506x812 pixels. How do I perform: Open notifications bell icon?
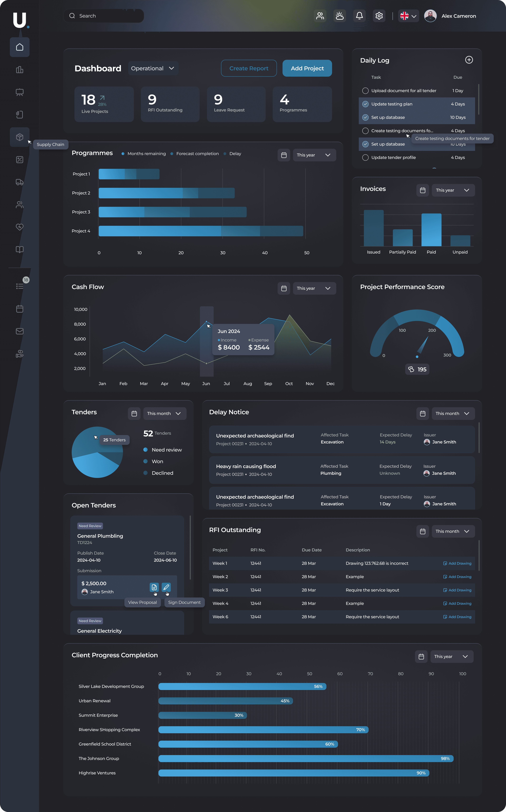pos(359,16)
